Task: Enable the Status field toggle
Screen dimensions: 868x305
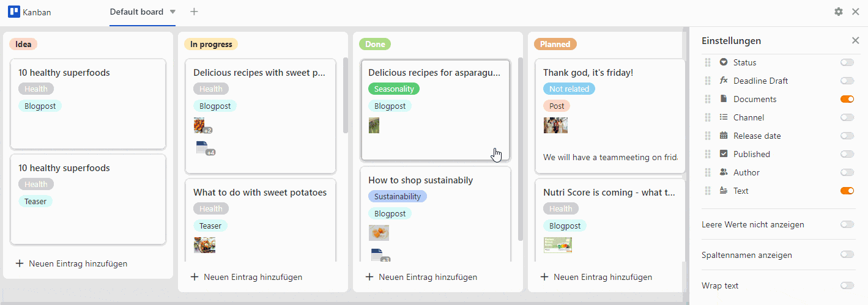Action: 847,62
